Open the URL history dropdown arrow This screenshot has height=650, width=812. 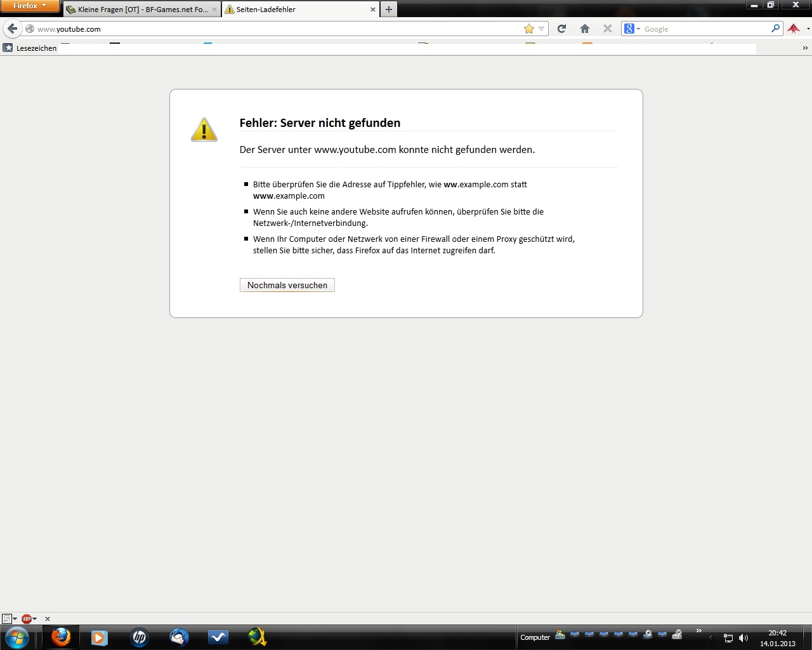pos(541,29)
